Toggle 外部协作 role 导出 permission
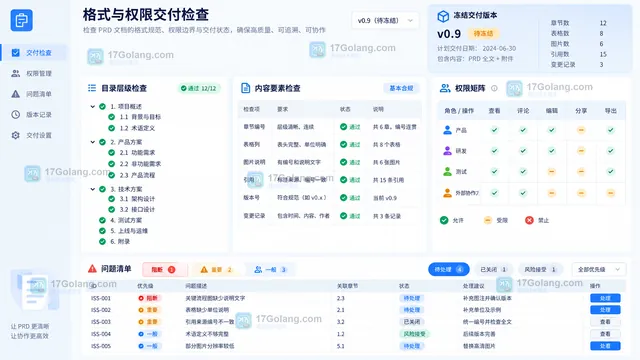The width and height of the screenshot is (640, 360). tap(610, 193)
